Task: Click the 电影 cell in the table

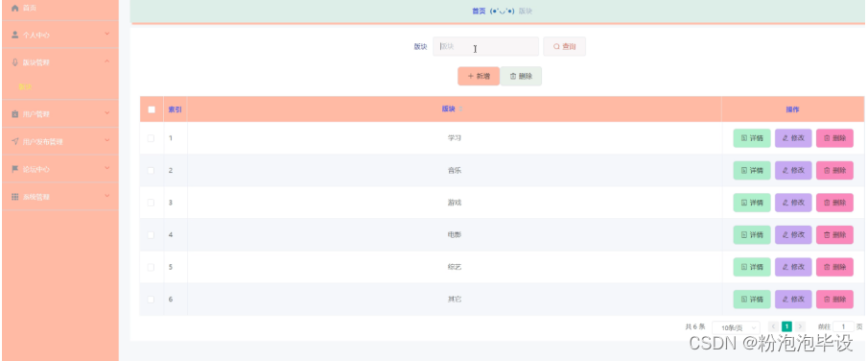Action: point(455,234)
